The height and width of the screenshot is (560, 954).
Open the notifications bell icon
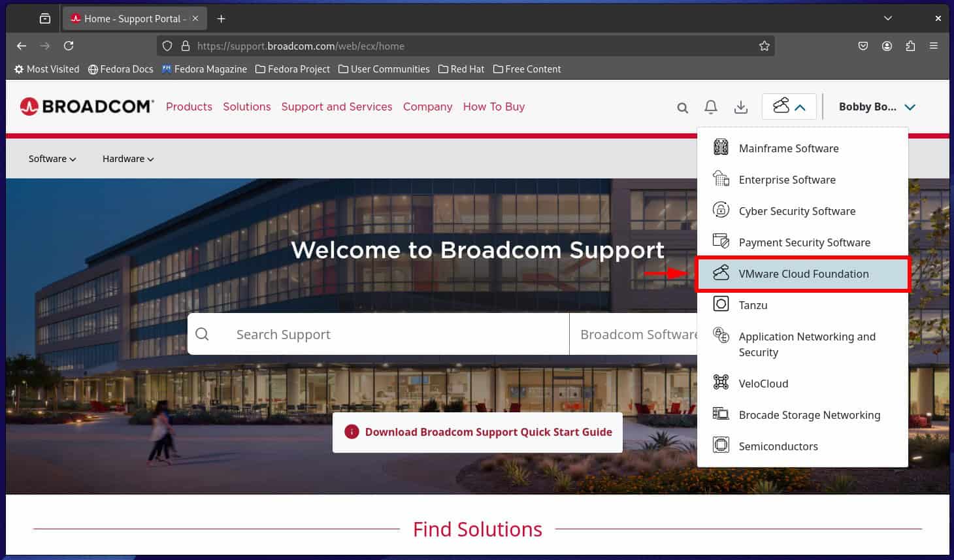click(x=711, y=107)
